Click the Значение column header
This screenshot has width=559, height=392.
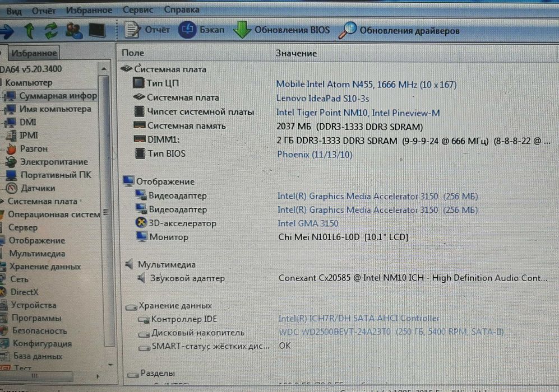pyautogui.click(x=296, y=53)
